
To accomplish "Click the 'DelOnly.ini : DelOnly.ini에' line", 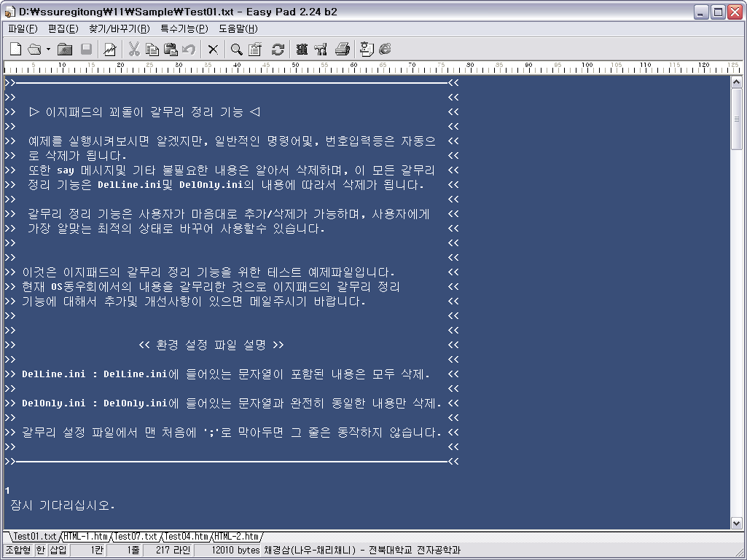I will [x=232, y=403].
